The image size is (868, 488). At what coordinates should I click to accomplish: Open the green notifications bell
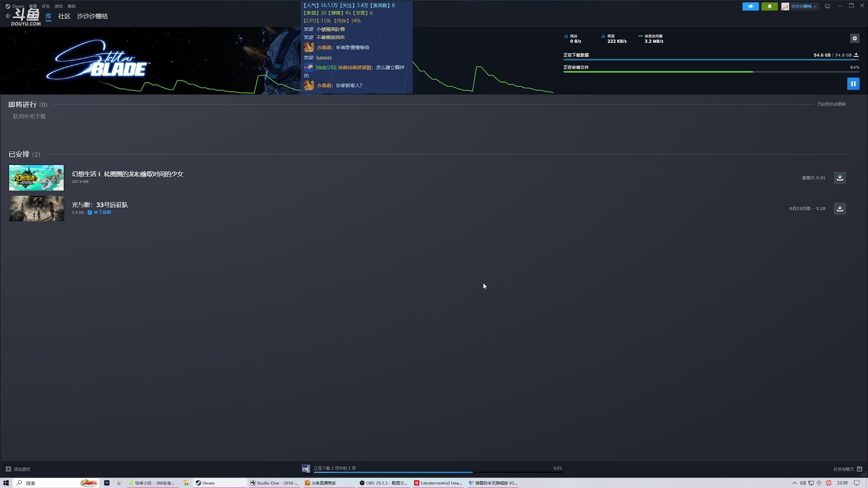[x=769, y=6]
